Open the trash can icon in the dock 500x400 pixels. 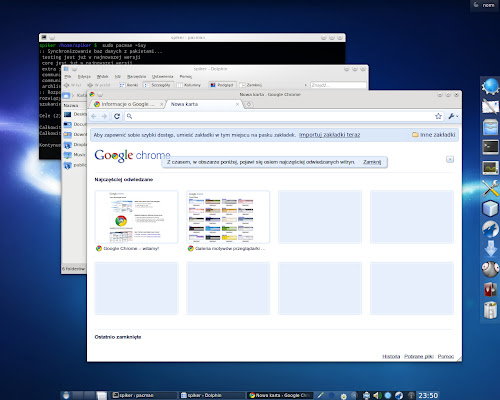pyautogui.click(x=490, y=310)
